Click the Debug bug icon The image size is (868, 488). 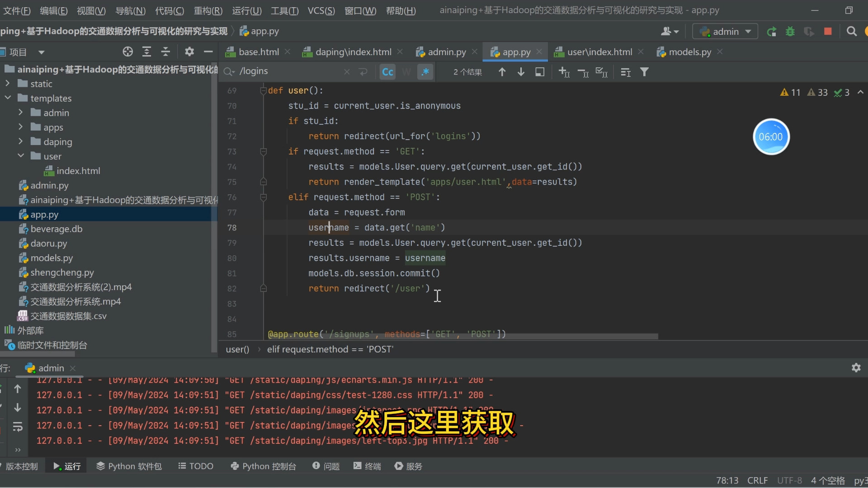(x=790, y=31)
